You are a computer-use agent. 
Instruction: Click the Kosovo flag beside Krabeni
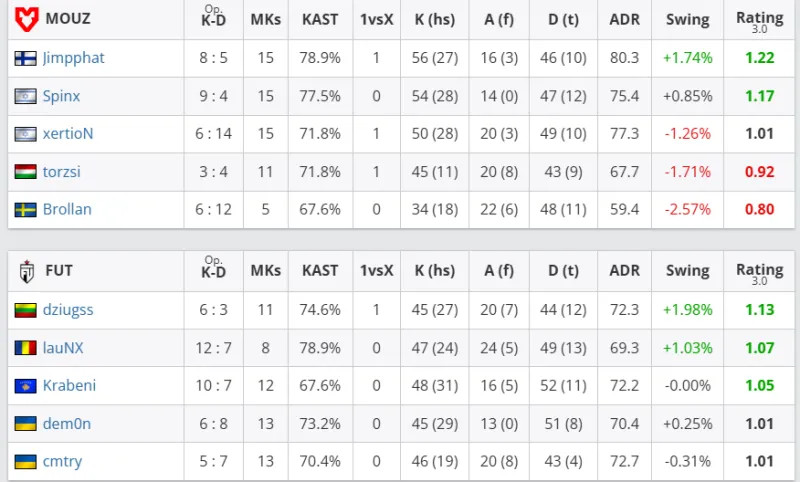pos(25,386)
